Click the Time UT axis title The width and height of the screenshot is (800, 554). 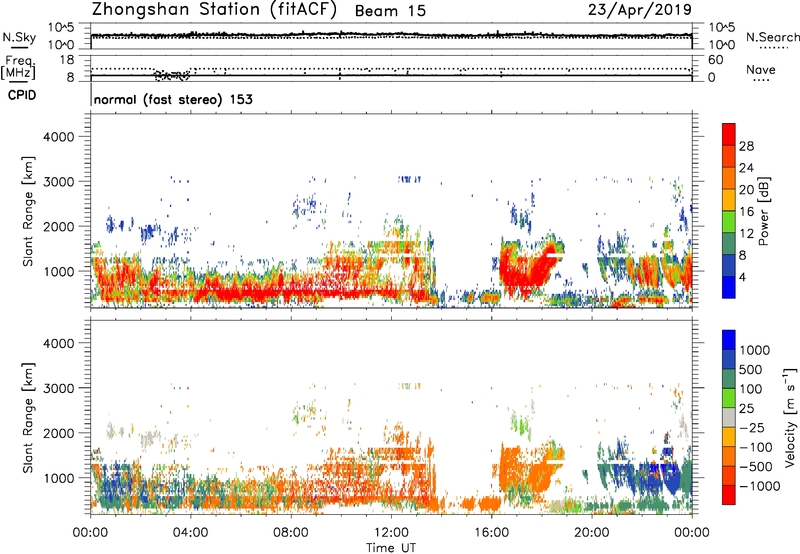click(x=391, y=548)
